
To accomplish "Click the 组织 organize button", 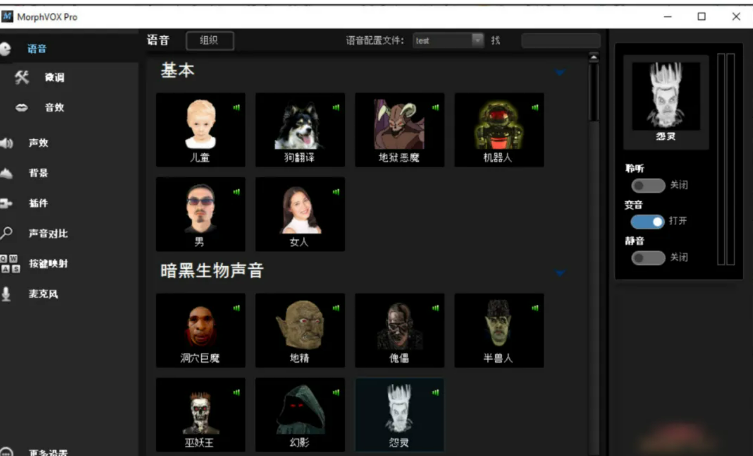I will pyautogui.click(x=210, y=41).
